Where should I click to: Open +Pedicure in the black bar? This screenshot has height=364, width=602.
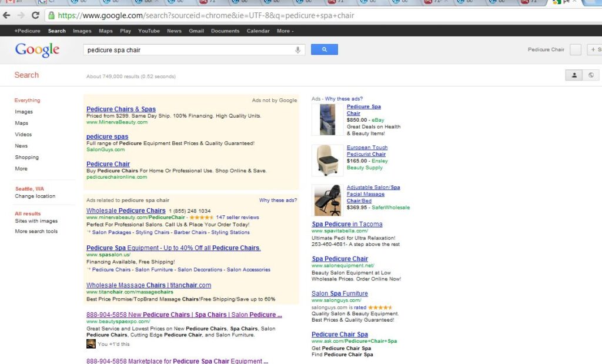27,31
